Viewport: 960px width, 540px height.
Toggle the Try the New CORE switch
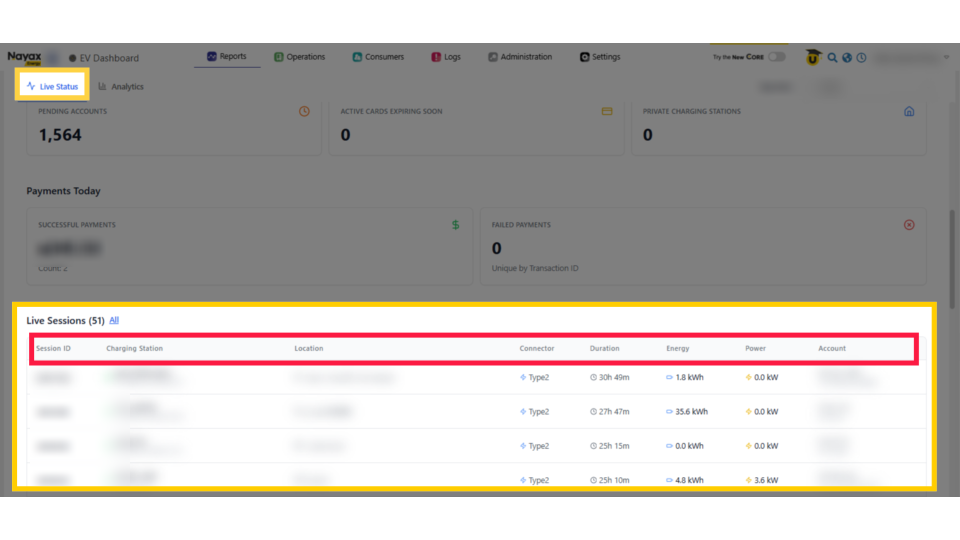point(776,57)
